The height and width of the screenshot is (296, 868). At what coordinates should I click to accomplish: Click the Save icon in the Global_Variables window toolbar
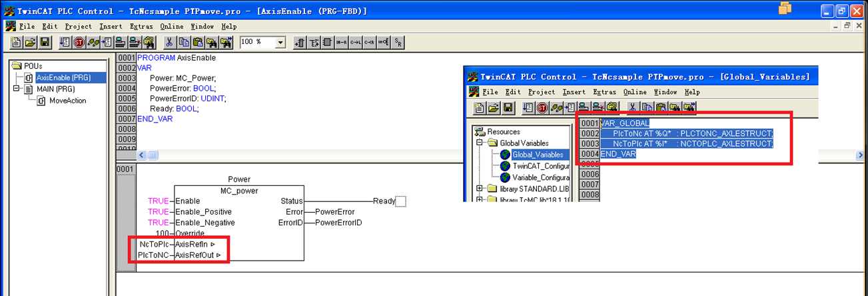(x=508, y=107)
